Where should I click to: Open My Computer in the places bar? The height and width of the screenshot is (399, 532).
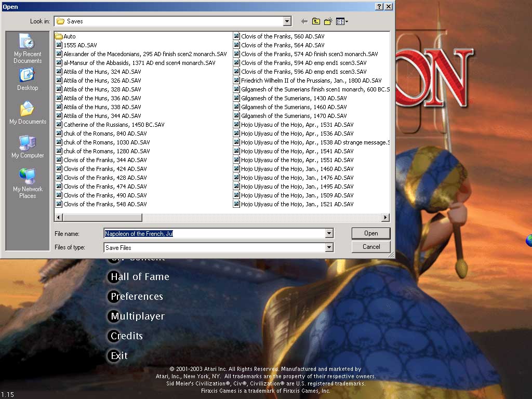(28, 147)
